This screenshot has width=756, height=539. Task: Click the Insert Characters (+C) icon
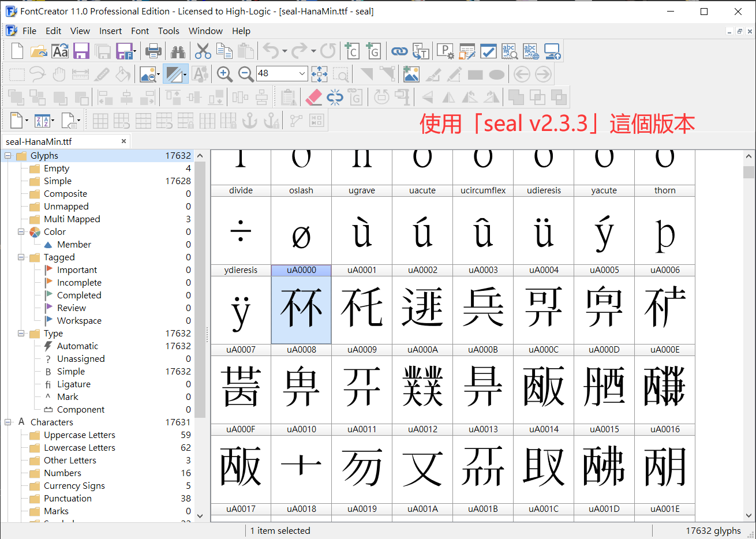coord(351,51)
